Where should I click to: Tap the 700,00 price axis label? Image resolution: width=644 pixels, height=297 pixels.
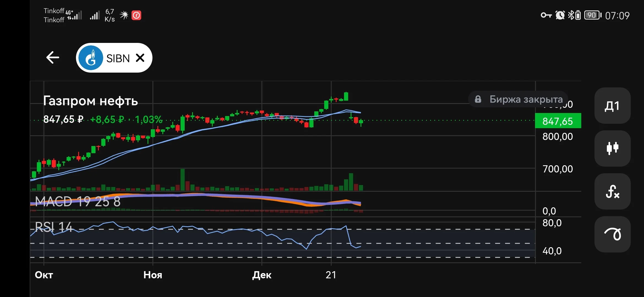[558, 169]
